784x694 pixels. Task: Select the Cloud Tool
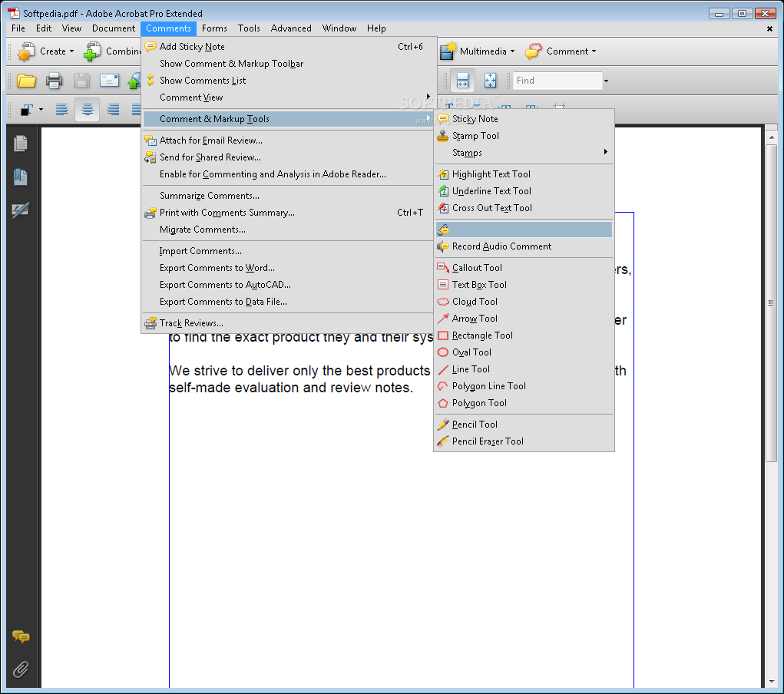click(524, 302)
